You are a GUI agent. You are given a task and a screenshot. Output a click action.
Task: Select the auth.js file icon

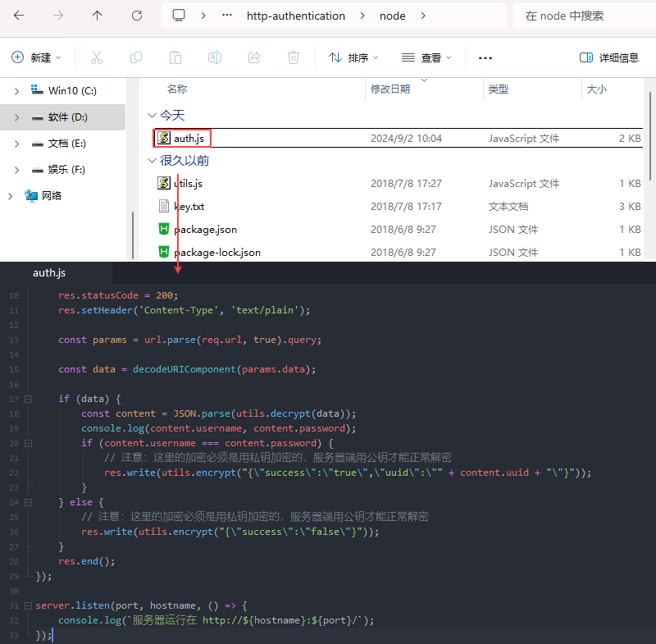(164, 138)
